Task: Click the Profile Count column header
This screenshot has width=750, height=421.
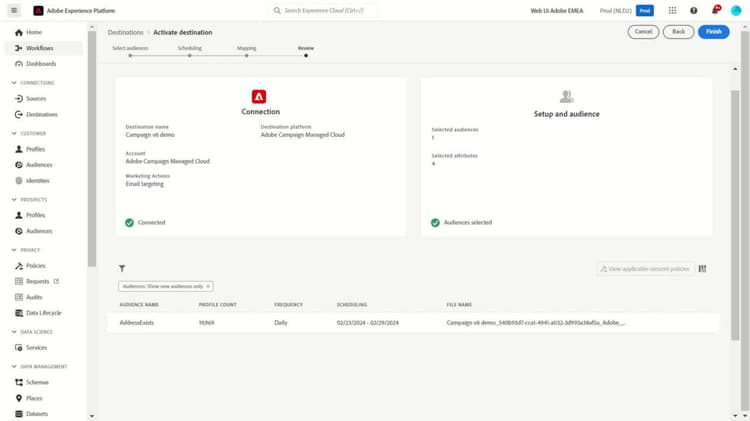Action: click(218, 305)
